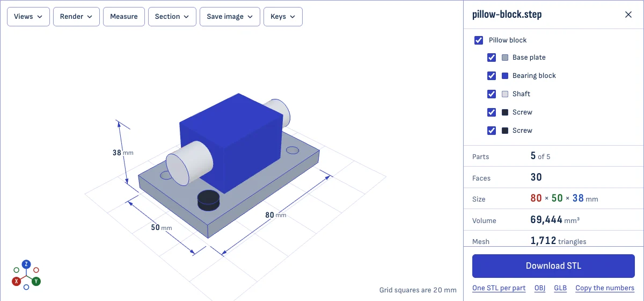Click the One STL per part link

tap(499, 288)
